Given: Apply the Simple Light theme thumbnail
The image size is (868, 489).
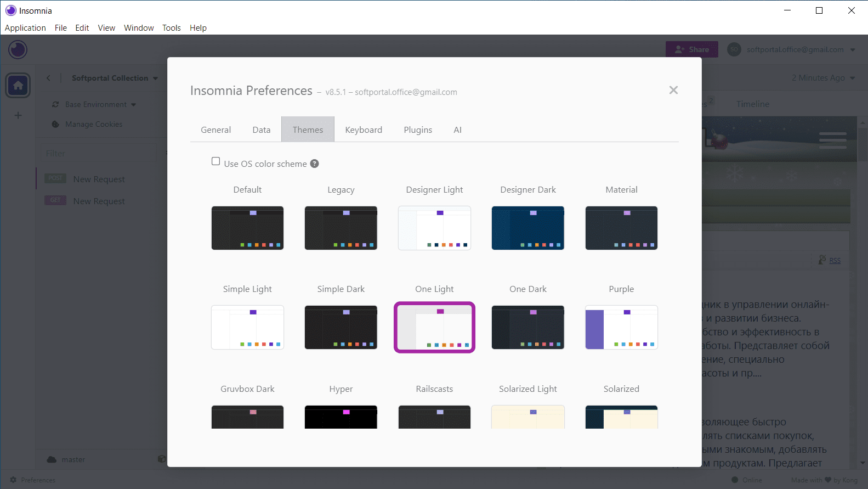Looking at the screenshot, I should pos(248,328).
